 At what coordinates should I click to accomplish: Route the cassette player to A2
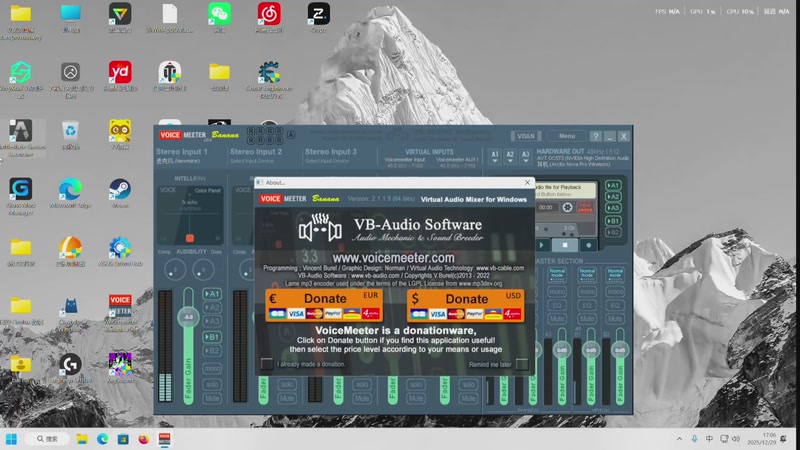(613, 196)
